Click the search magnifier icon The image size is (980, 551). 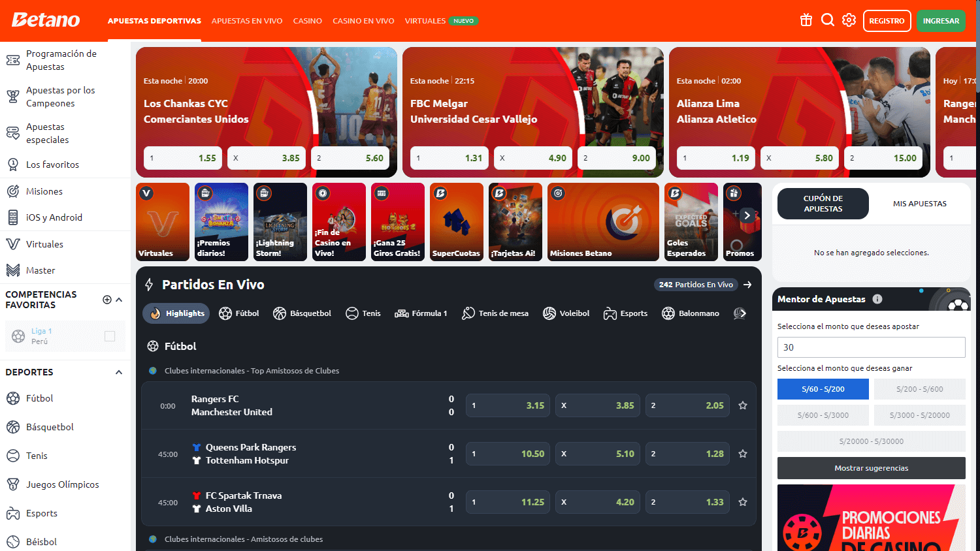tap(828, 20)
